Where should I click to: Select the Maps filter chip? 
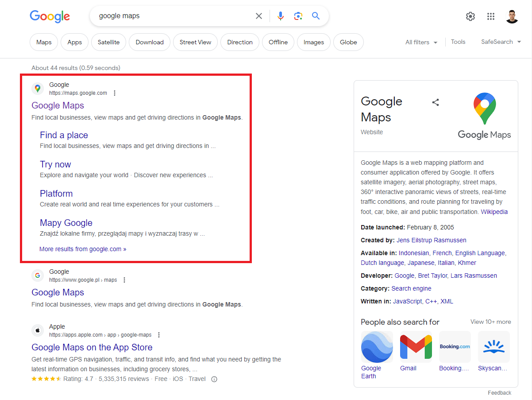coord(44,42)
